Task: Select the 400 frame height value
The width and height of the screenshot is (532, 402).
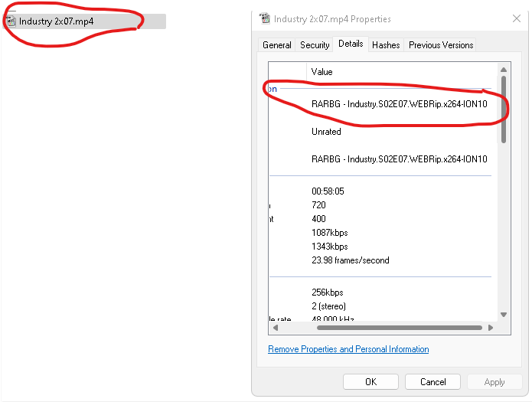Action: coord(318,219)
